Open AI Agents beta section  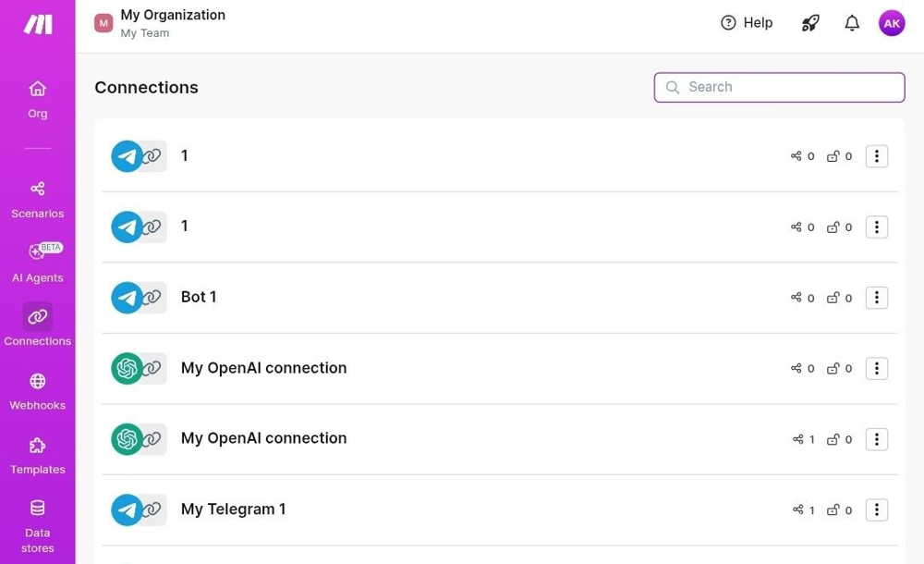pyautogui.click(x=37, y=263)
